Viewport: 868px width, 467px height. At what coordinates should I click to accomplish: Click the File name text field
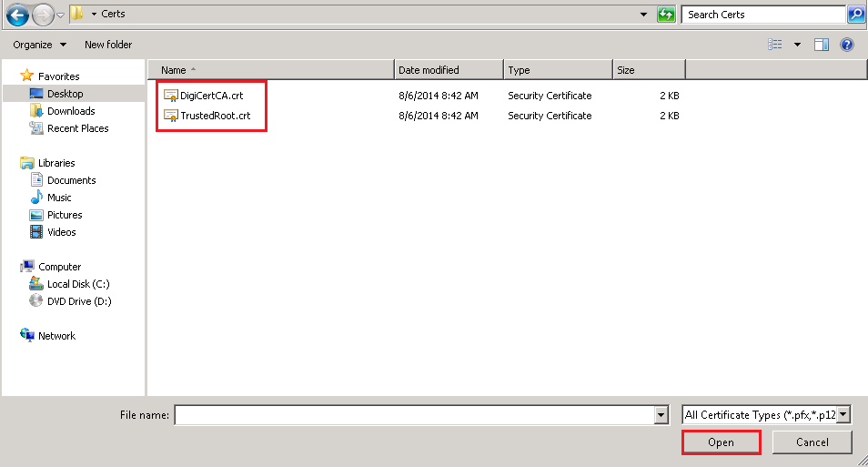coord(414,415)
